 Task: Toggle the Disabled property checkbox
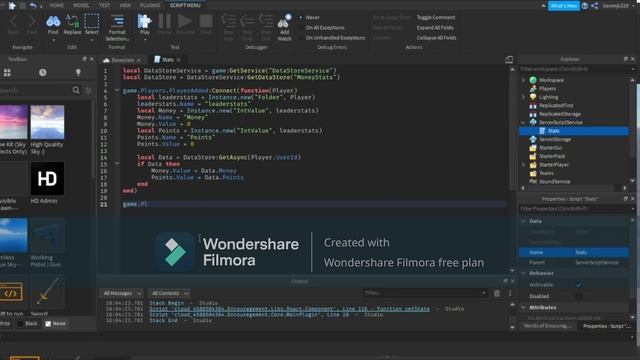click(x=579, y=296)
